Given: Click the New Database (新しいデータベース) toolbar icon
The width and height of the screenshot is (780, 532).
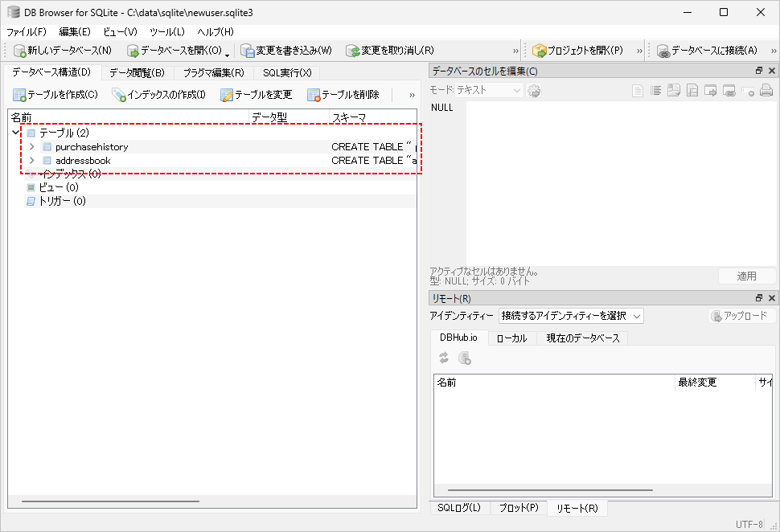Looking at the screenshot, I should [x=21, y=51].
